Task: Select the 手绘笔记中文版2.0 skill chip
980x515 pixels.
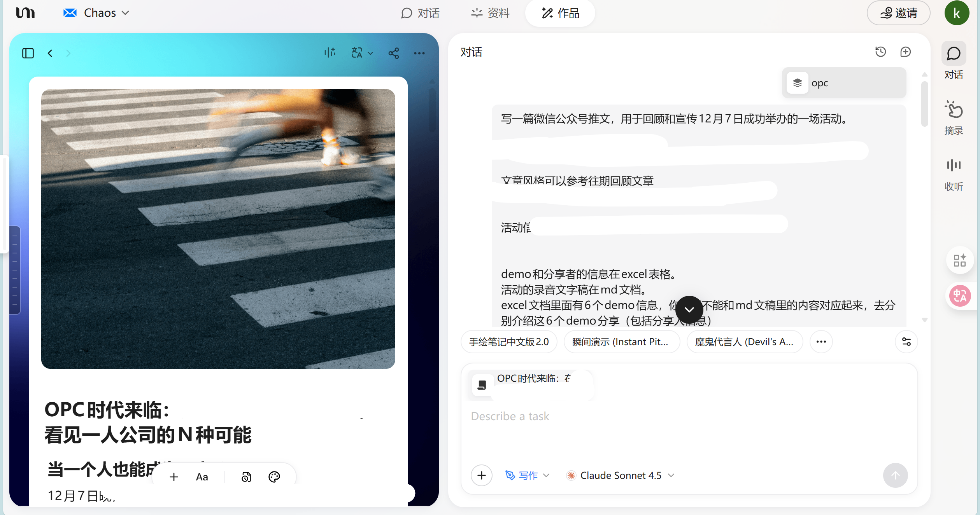Action: click(509, 342)
